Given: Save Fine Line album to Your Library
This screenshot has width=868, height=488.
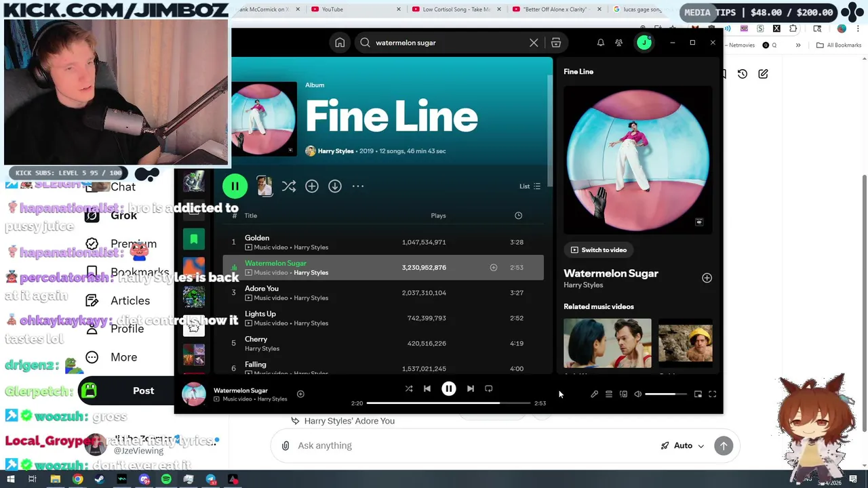Looking at the screenshot, I should [312, 186].
